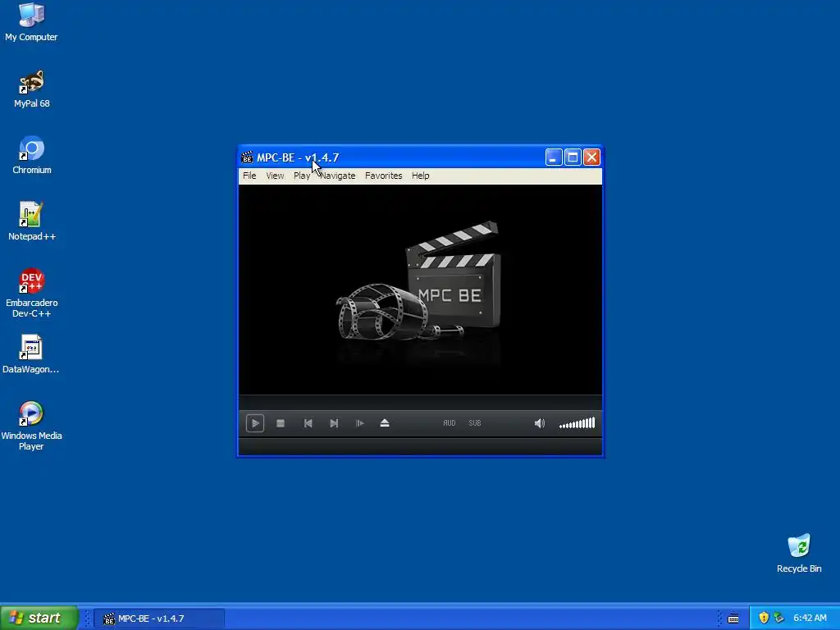
Task: Click the 6:42 AM system clock
Action: [810, 619]
